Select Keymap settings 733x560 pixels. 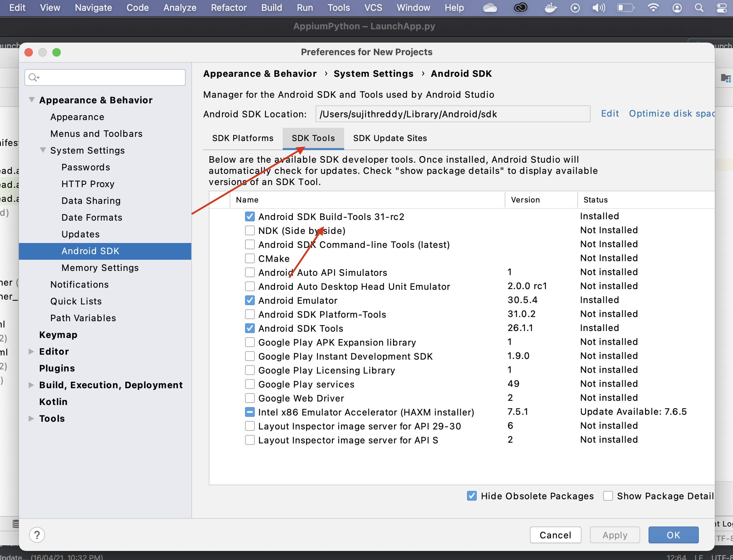coord(58,335)
